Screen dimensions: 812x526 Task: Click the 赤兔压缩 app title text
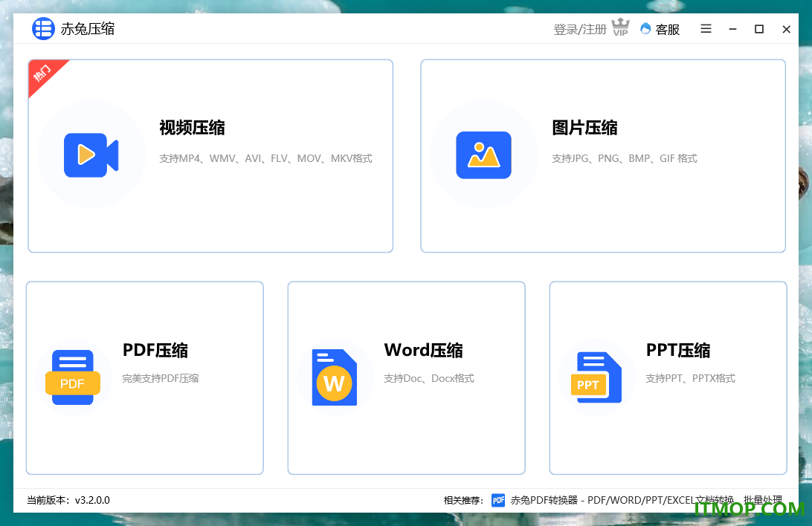tap(88, 29)
